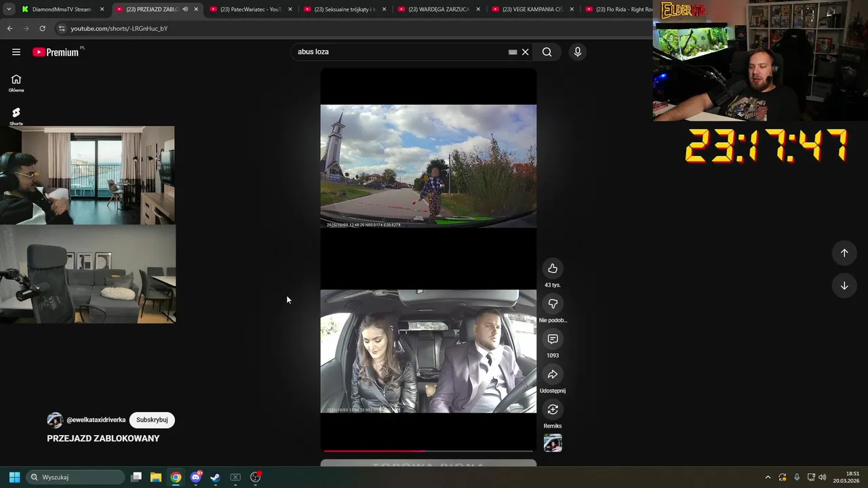Open ewelkataxidriverka channel avatar
Screen dimensions: 868x488
[x=55, y=420]
